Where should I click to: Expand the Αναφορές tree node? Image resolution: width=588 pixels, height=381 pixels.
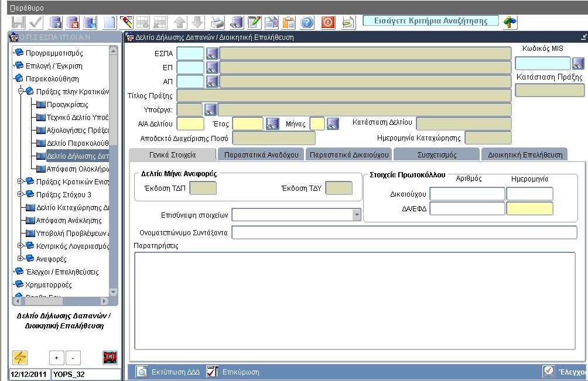(x=20, y=259)
